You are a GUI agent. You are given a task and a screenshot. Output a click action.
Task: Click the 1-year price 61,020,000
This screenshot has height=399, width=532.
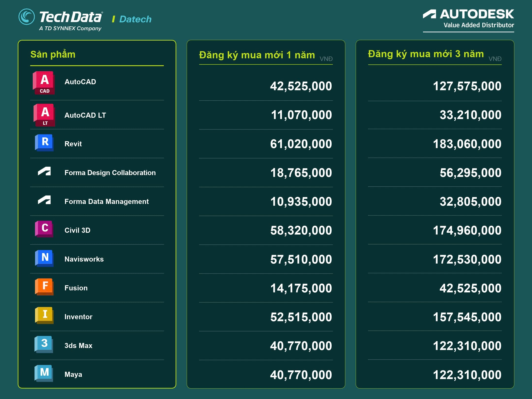(x=301, y=144)
